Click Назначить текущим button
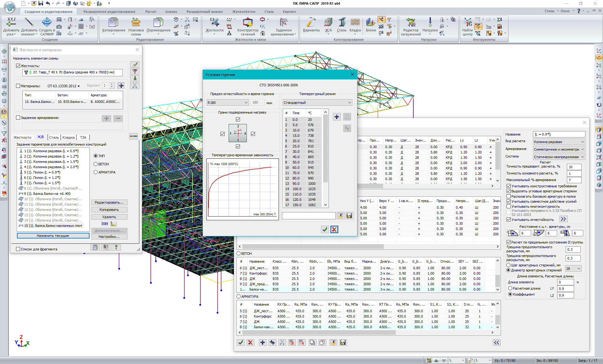 tap(53, 236)
